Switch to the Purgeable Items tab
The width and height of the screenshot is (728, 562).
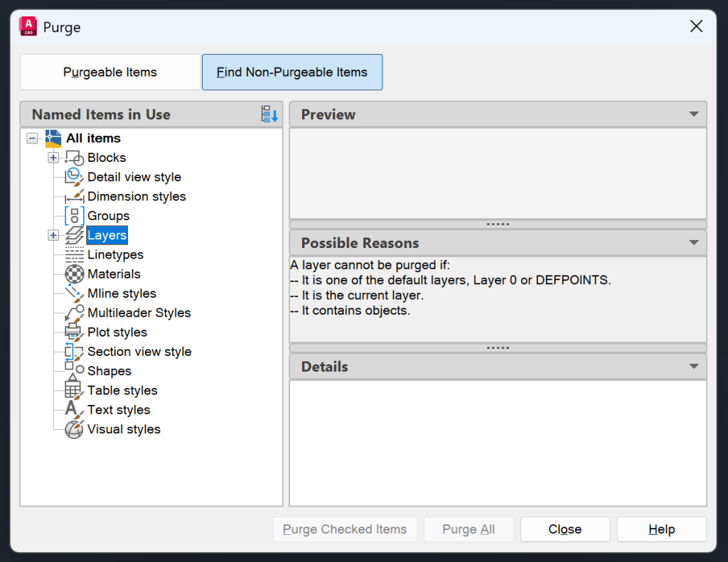click(x=109, y=72)
